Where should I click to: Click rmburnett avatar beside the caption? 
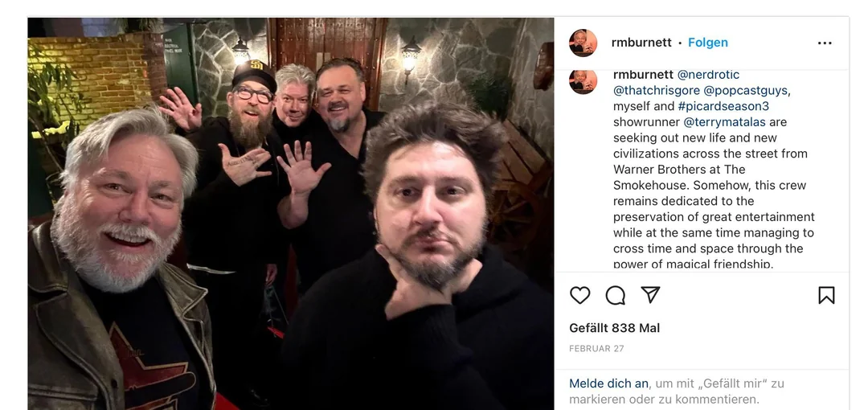pyautogui.click(x=583, y=81)
